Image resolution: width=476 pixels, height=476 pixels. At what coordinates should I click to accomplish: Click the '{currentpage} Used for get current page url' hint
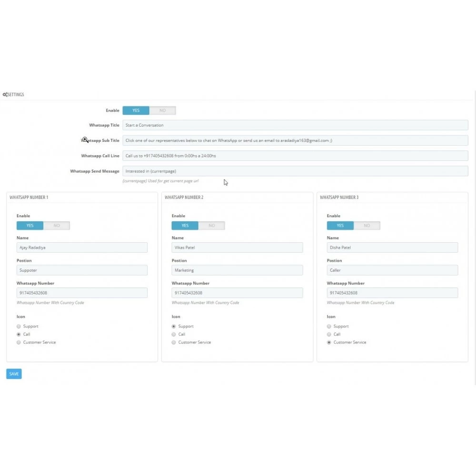click(x=160, y=181)
